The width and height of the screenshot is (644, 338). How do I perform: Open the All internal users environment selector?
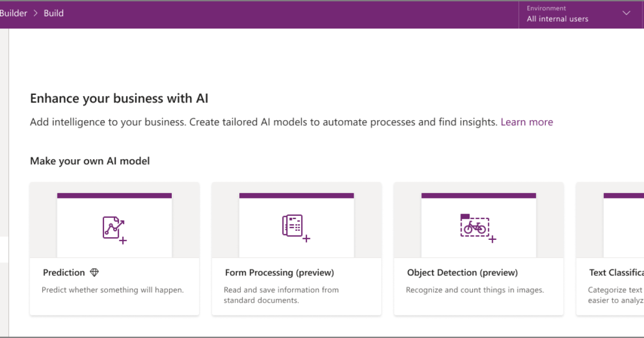click(557, 19)
